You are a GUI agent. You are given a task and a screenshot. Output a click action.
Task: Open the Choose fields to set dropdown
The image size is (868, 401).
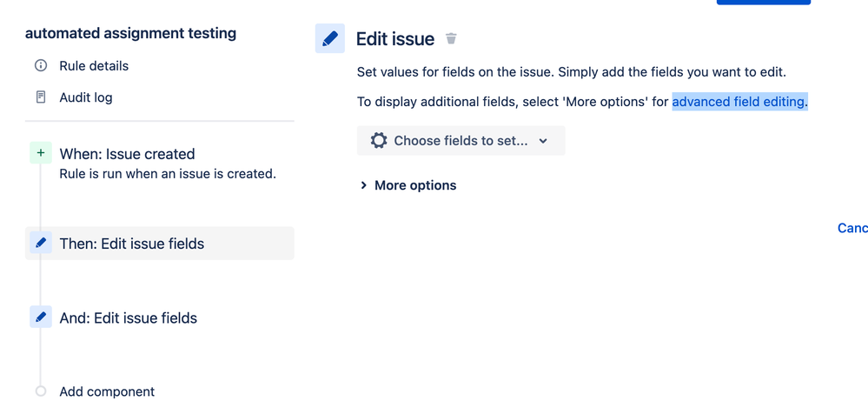click(x=461, y=140)
